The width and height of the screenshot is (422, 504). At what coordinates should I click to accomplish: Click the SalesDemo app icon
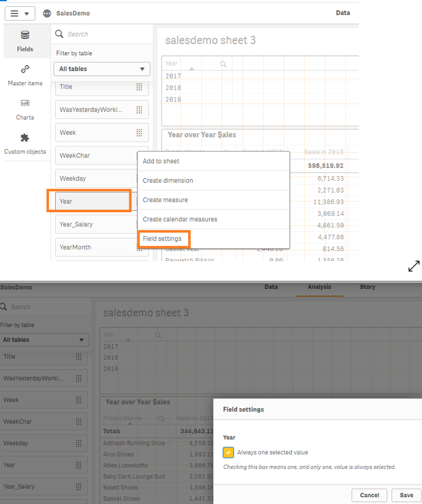[x=47, y=13]
